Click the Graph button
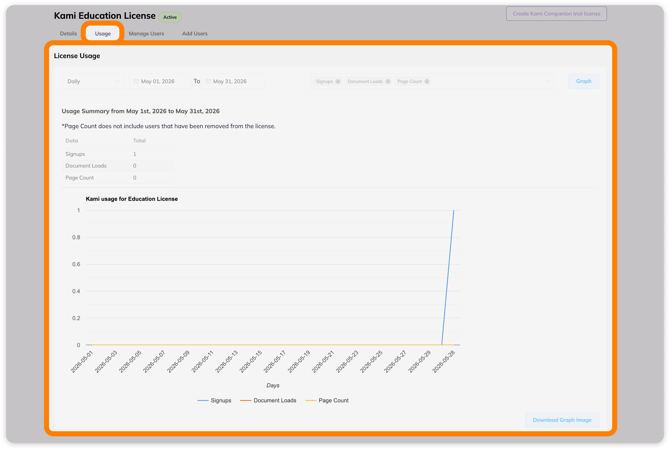 (x=583, y=81)
